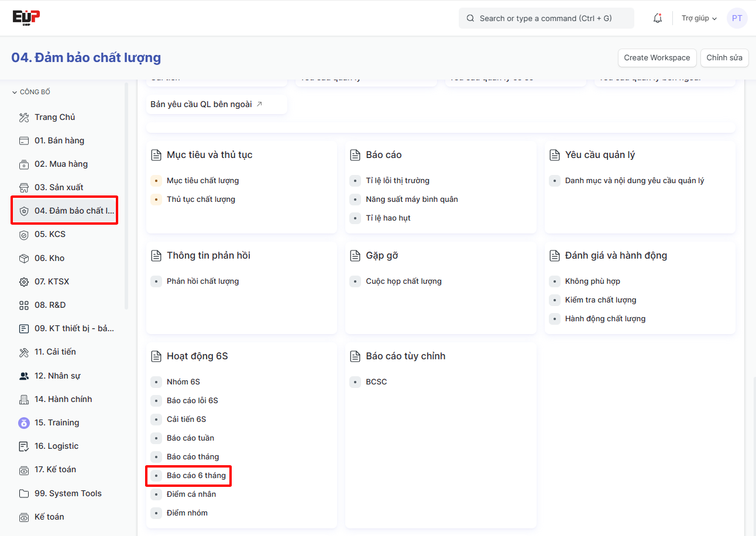
Task: Click the Trang Chủ tools icon
Action: [x=24, y=118]
